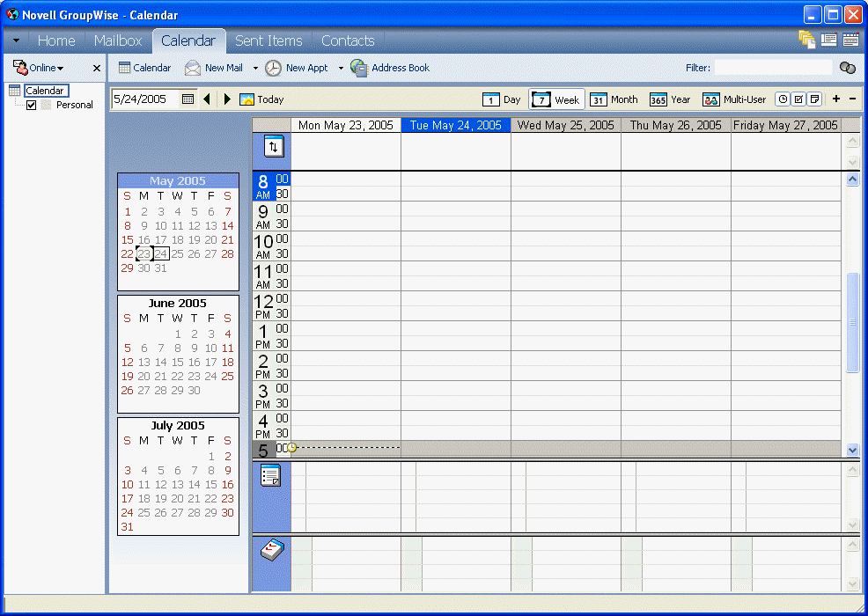Toggle the tasks checkbox icon
Image resolution: width=868 pixels, height=616 pixels.
coord(798,99)
